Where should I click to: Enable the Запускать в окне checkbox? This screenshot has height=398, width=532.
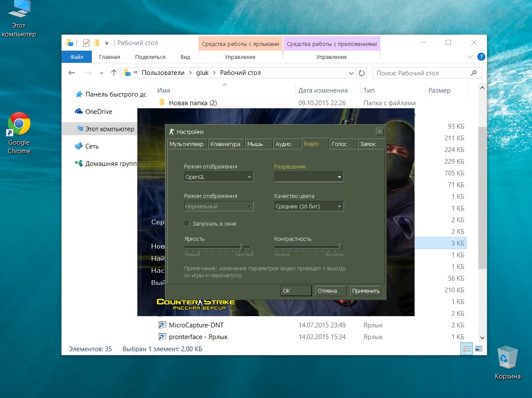click(x=187, y=224)
